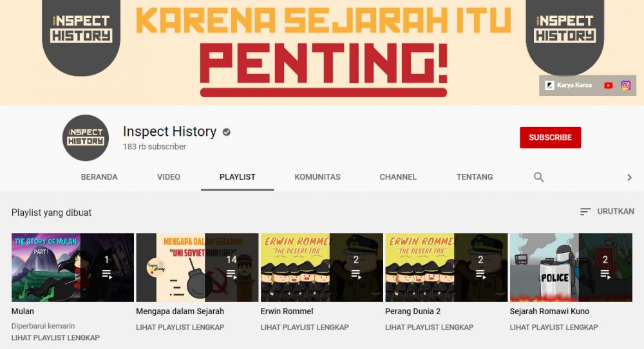Open the CHANNEL tab

click(x=398, y=177)
